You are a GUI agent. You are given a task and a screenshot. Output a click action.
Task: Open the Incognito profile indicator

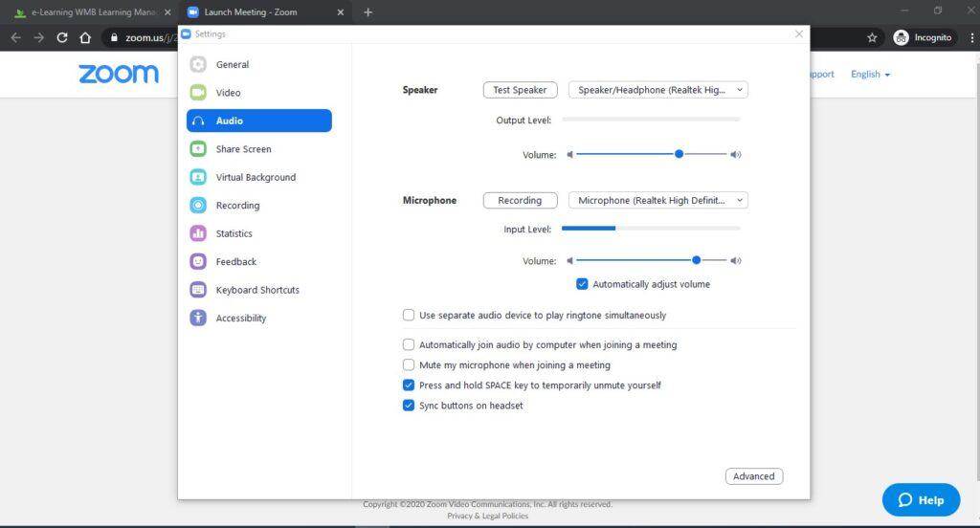(923, 37)
